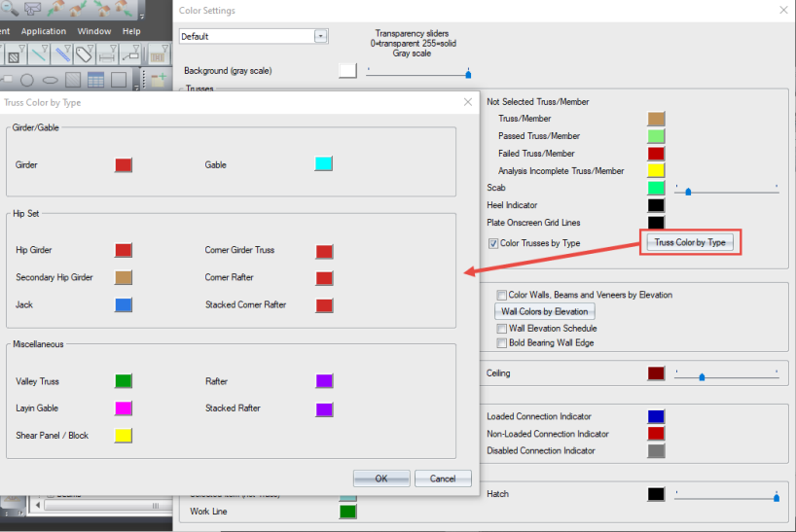This screenshot has height=532, width=796.
Task: Change the Stacked Rafter purple swatch
Action: click(324, 409)
